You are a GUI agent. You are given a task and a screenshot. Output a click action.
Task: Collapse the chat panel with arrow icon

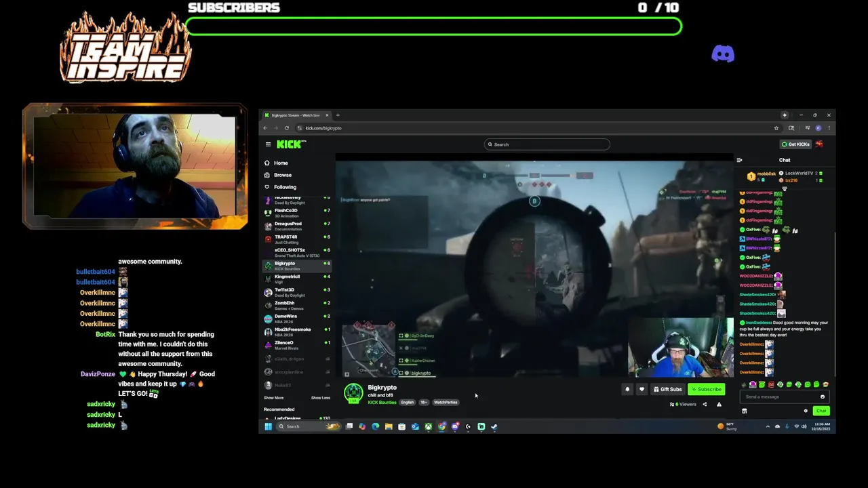(x=739, y=160)
